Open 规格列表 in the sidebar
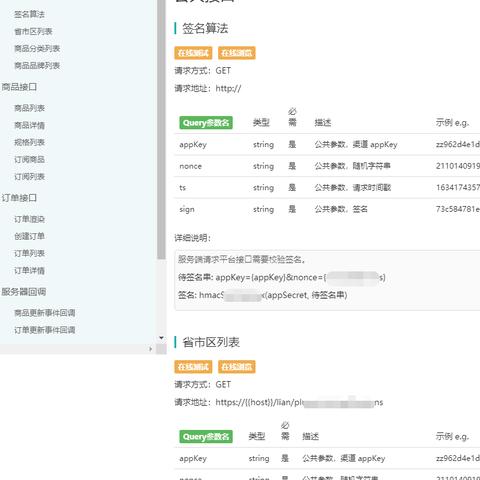The width and height of the screenshot is (480, 480). tap(29, 142)
